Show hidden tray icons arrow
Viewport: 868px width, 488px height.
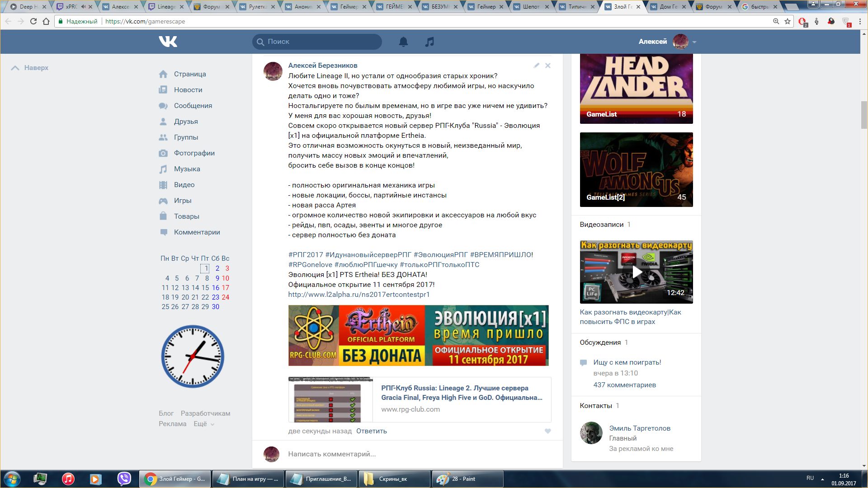click(822, 479)
